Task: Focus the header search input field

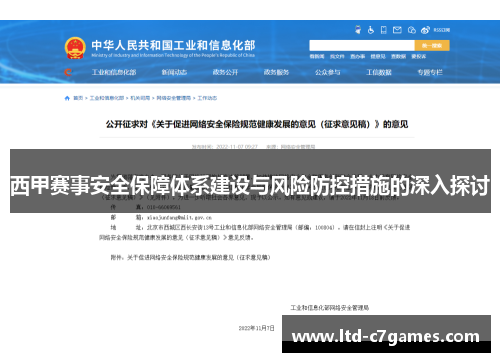Action: [x=362, y=45]
